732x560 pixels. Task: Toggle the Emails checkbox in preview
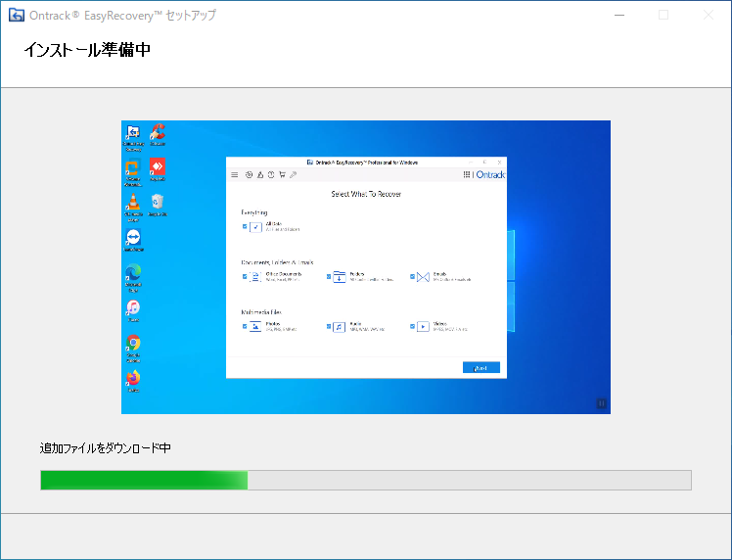pos(412,276)
